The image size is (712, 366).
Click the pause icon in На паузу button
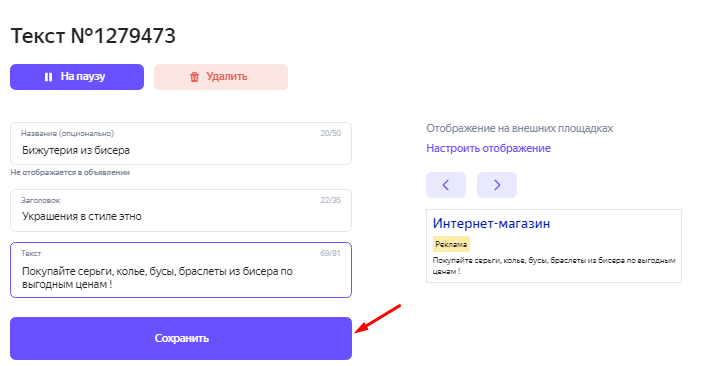coord(48,77)
